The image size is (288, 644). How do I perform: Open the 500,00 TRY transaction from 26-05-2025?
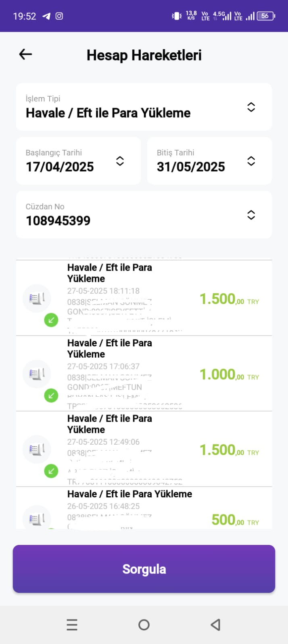click(x=144, y=508)
